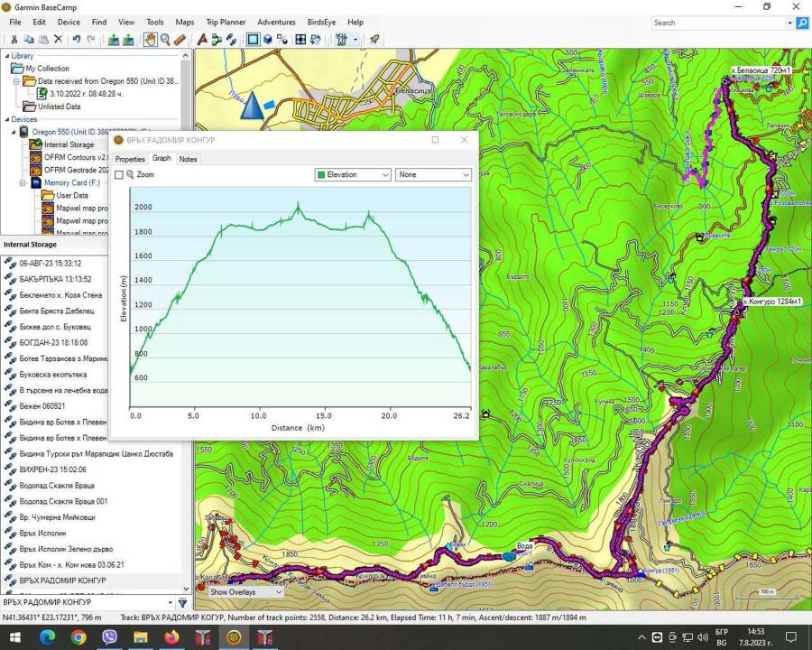Click in the Search input field

click(719, 23)
